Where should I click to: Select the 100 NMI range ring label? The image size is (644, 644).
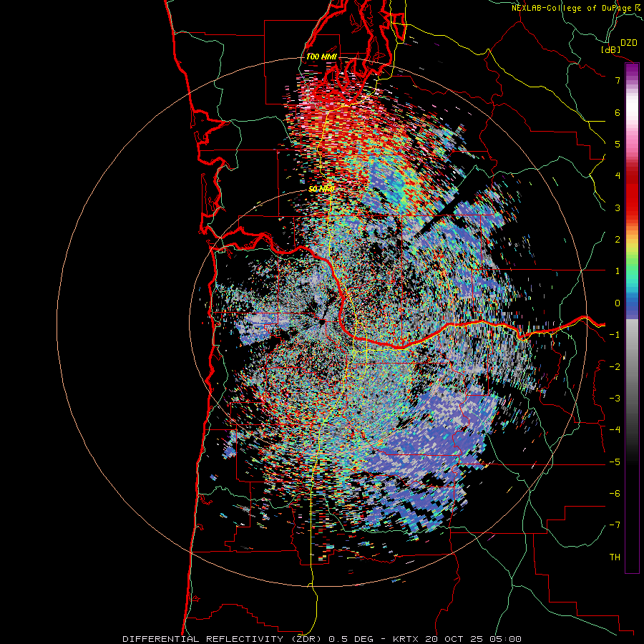click(x=321, y=57)
